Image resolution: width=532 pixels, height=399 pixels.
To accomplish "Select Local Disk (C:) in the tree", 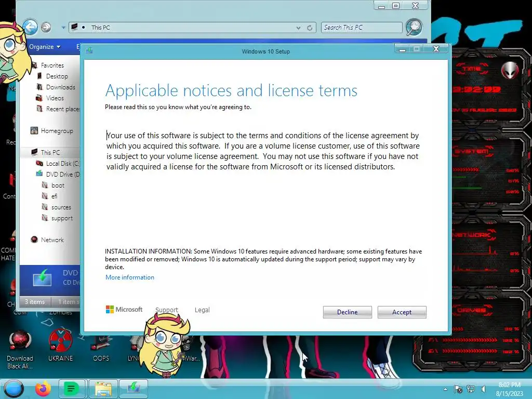I will [63, 163].
